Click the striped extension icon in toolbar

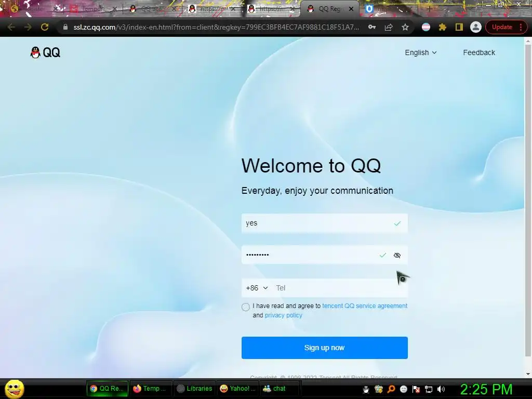(x=426, y=27)
